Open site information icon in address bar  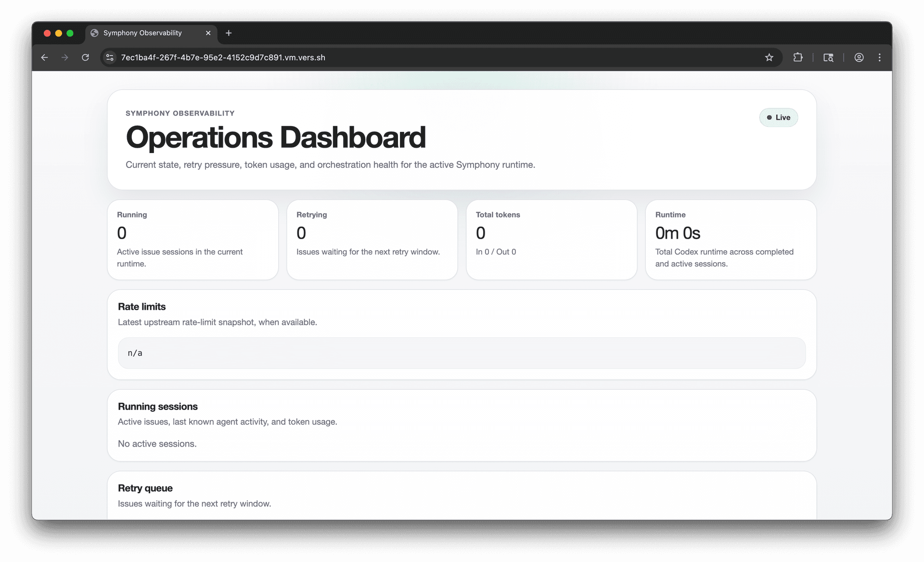tap(110, 57)
